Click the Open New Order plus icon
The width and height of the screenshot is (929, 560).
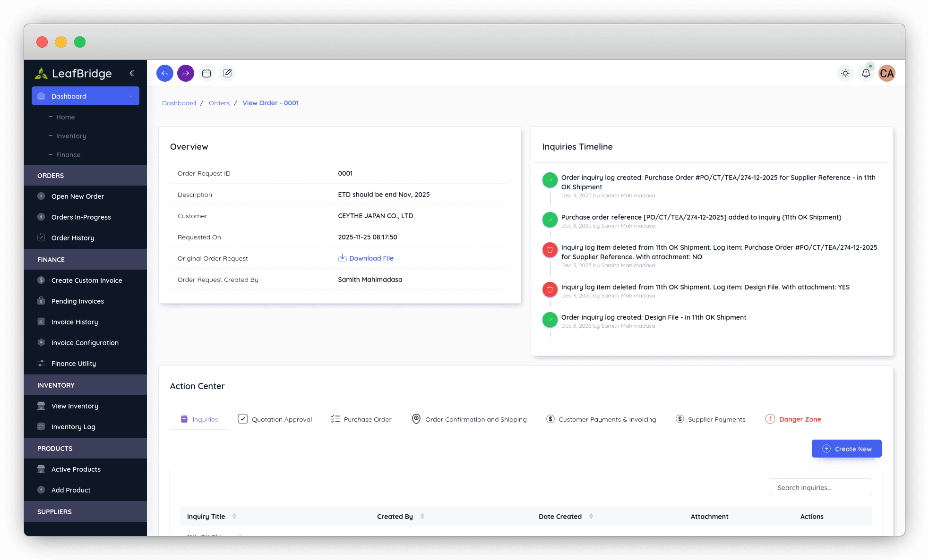point(41,196)
